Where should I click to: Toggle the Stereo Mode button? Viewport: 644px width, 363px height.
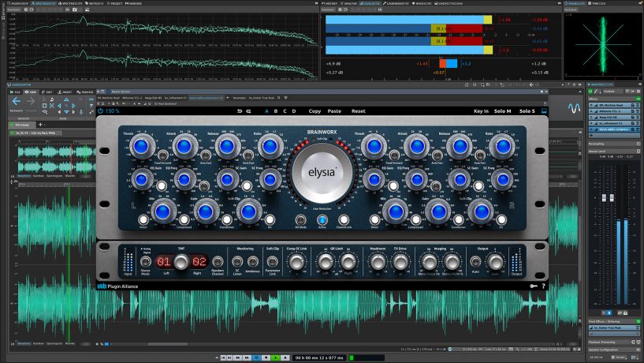pyautogui.click(x=145, y=261)
